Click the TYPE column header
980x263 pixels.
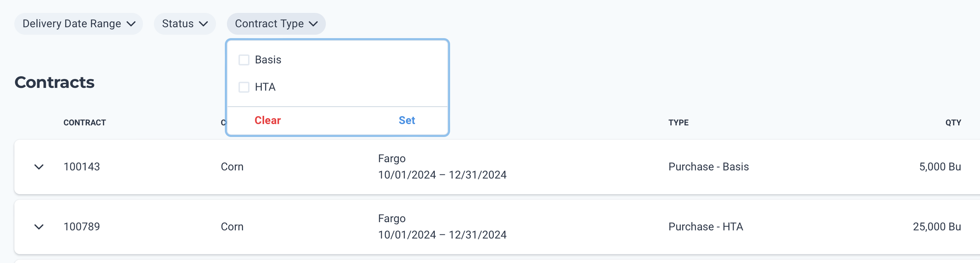pos(678,123)
